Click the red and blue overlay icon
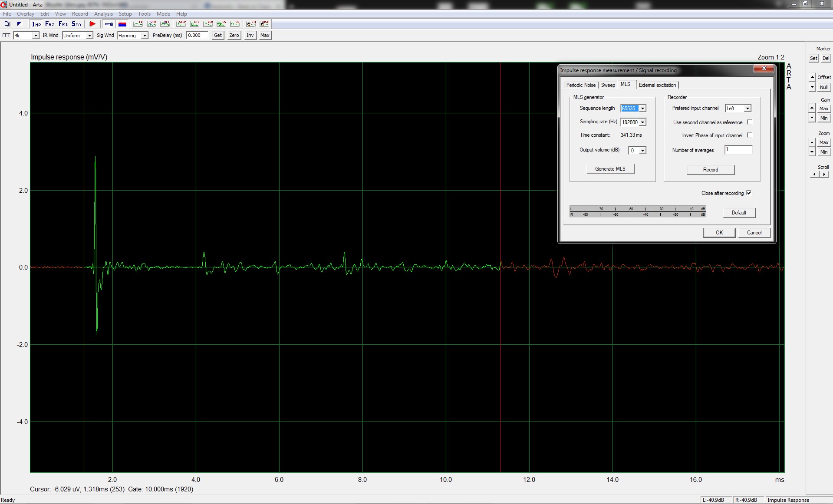 tap(122, 24)
